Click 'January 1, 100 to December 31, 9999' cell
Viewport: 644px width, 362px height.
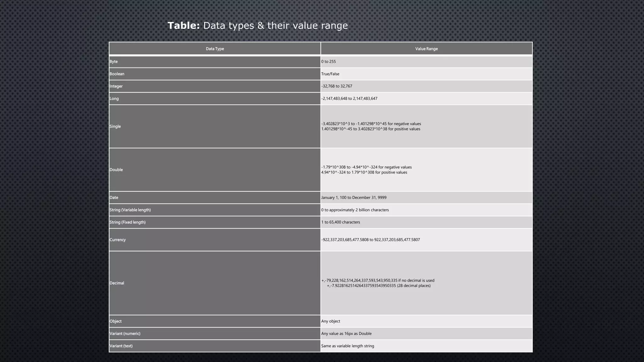[x=354, y=198]
